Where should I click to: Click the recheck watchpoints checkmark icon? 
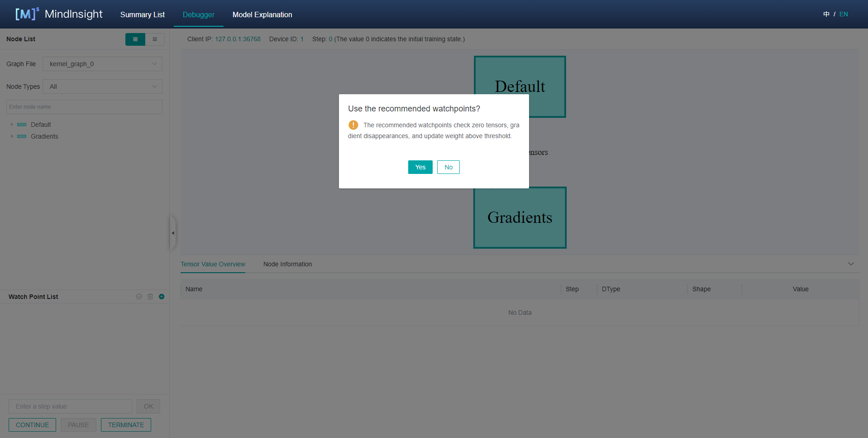click(x=139, y=297)
